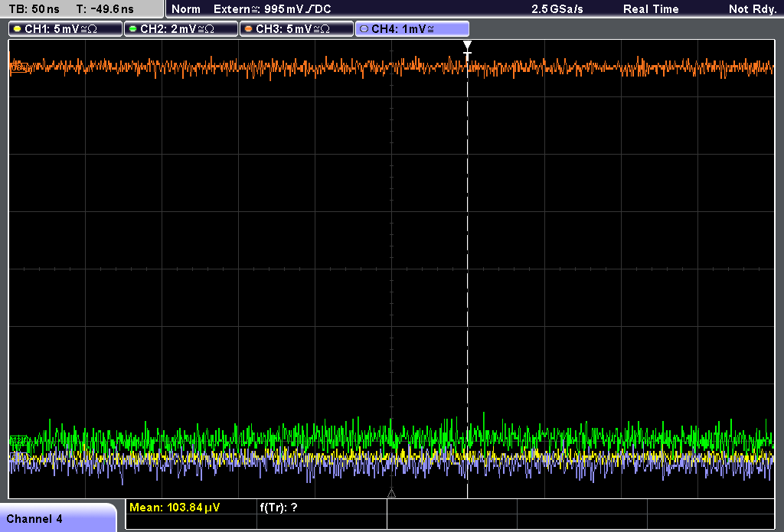Select the CH1 5 mV channel tab

65,29
